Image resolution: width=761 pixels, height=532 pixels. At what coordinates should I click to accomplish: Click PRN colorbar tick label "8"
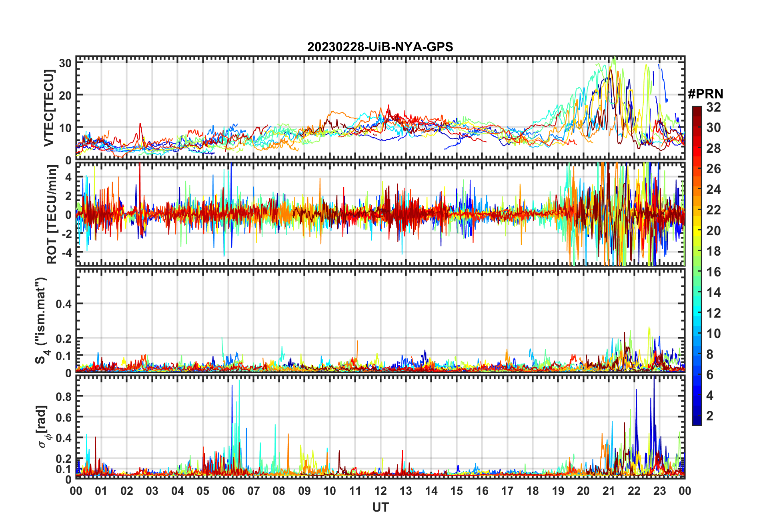point(710,354)
